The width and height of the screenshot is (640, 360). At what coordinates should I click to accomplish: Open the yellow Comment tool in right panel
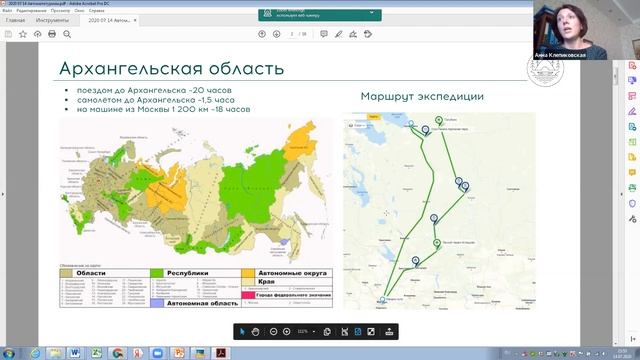point(632,173)
